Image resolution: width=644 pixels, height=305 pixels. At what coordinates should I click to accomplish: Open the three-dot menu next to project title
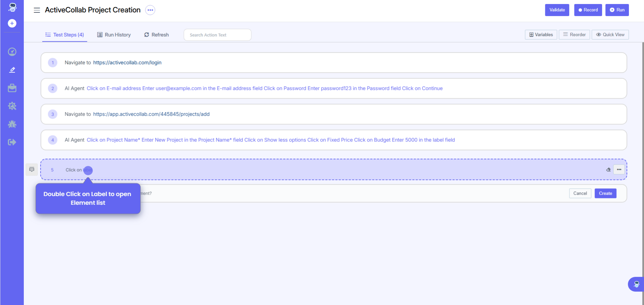[150, 10]
